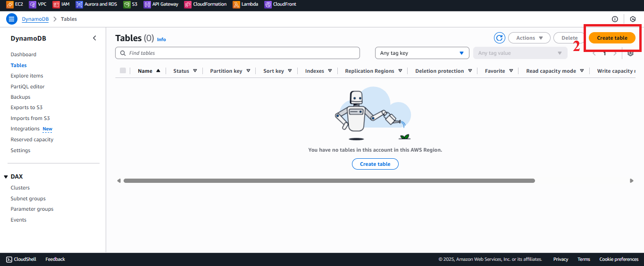Image resolution: width=644 pixels, height=266 pixels.
Task: Open the API Gateway shortcut icon
Action: pyautogui.click(x=147, y=4)
